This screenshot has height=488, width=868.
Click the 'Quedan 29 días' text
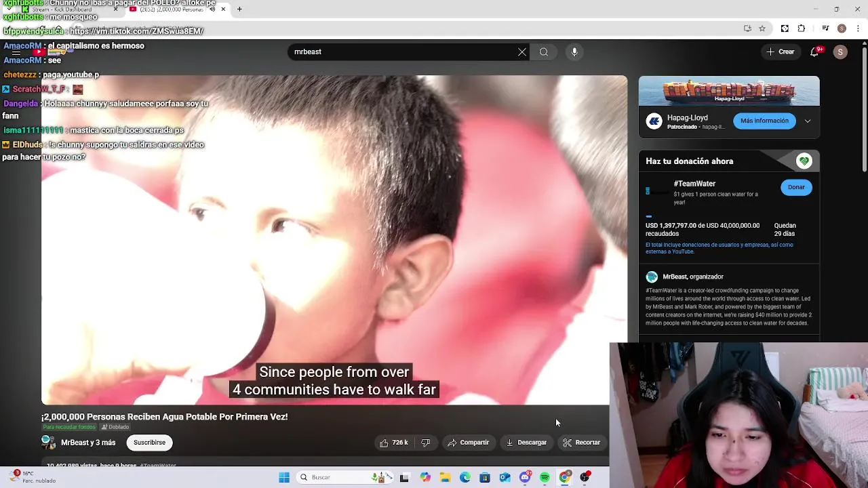[785, 230]
